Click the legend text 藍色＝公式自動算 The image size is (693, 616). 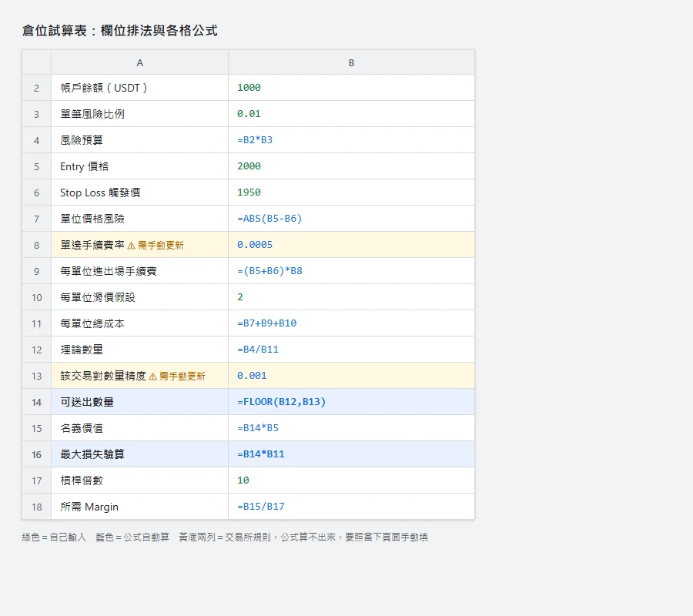(132, 537)
